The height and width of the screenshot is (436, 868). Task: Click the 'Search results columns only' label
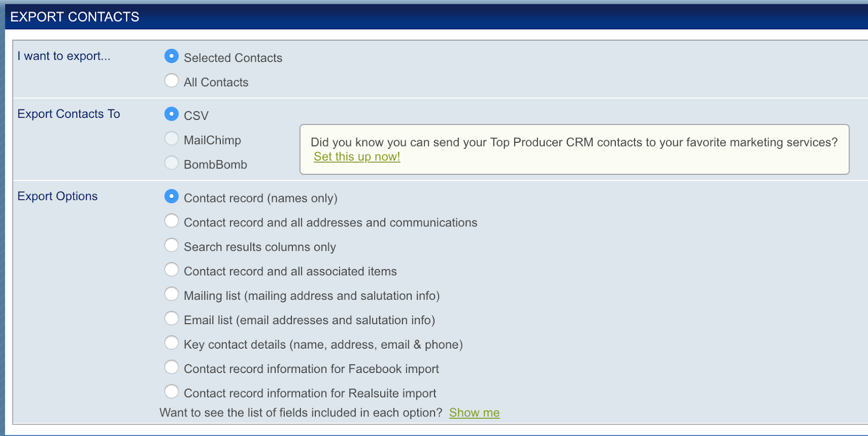260,247
